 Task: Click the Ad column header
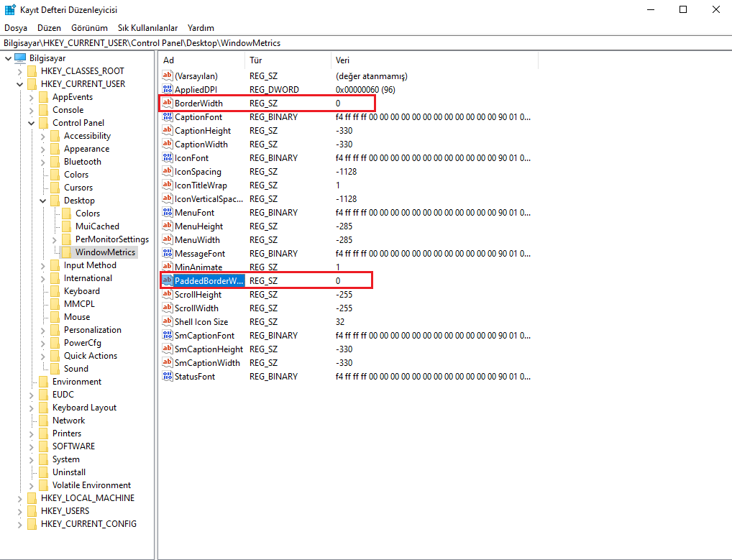click(x=201, y=60)
